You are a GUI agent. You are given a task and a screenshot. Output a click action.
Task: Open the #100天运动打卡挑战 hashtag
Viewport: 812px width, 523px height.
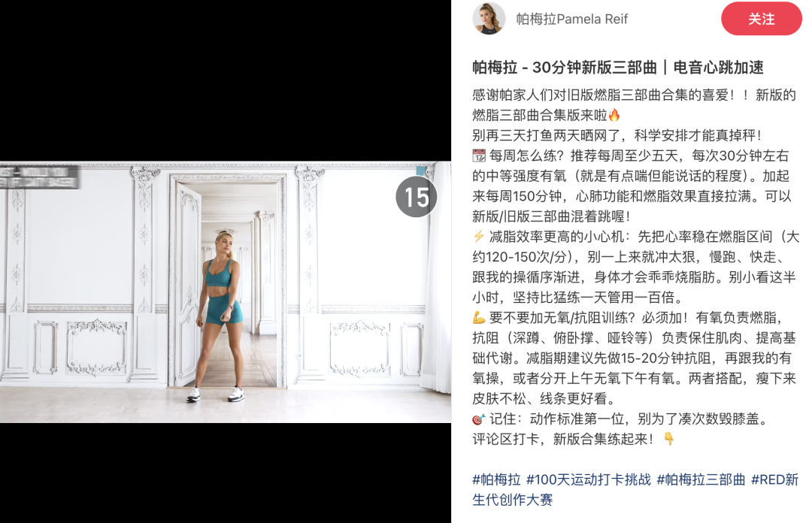[x=588, y=479]
